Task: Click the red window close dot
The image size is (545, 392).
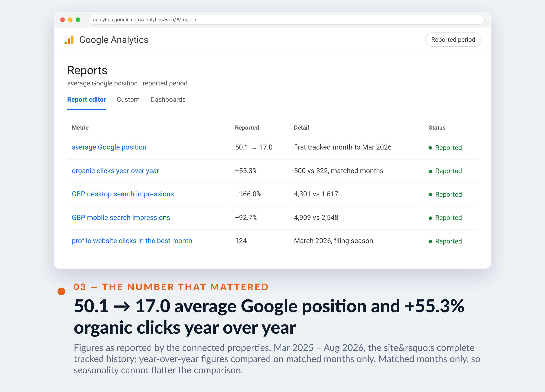Action: [x=62, y=20]
